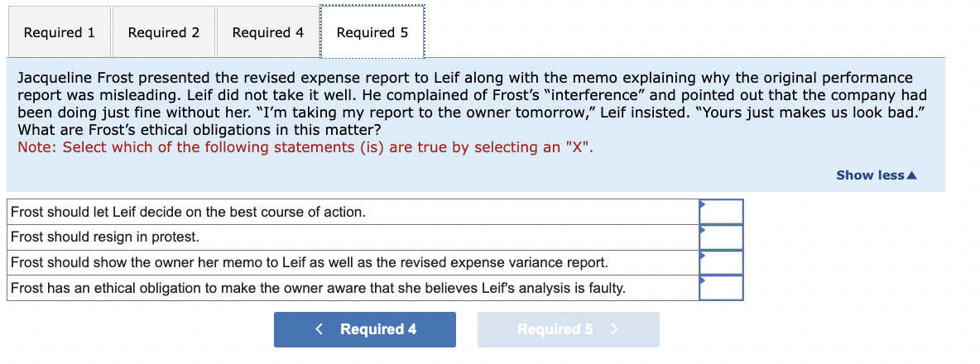Go to the Required 4 tab

[267, 33]
